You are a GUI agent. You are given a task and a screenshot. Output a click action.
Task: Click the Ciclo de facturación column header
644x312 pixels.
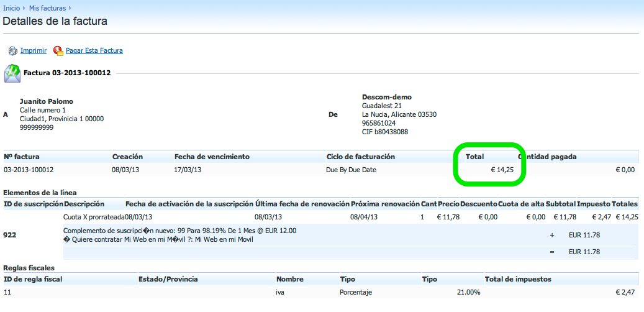click(361, 157)
